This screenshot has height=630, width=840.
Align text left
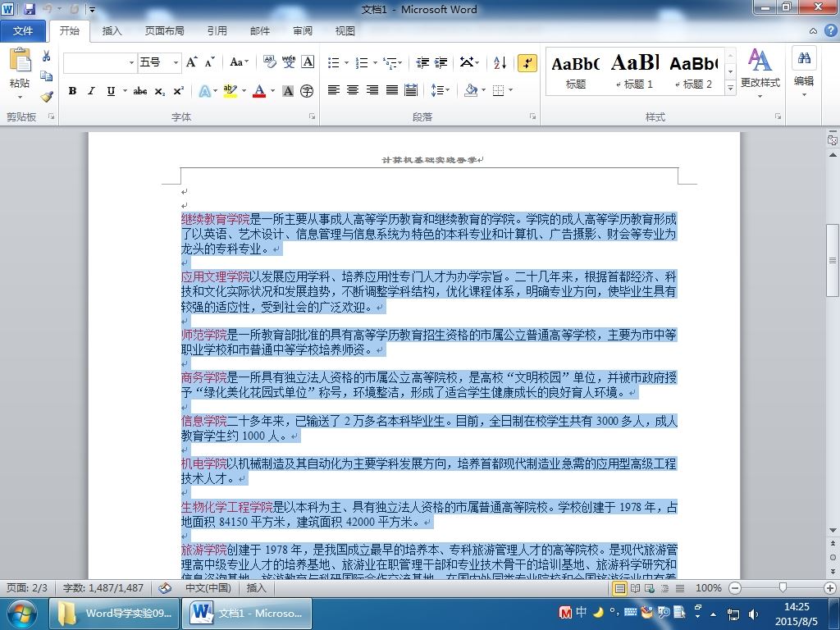click(334, 90)
